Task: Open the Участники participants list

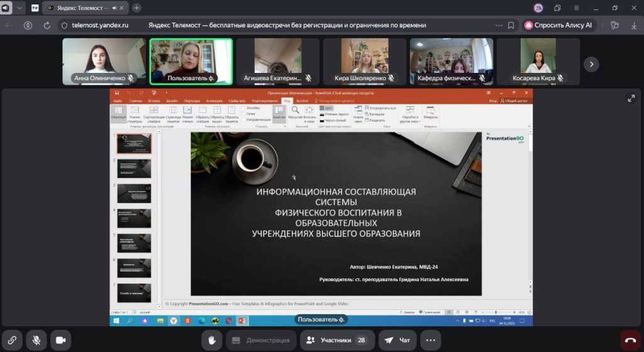Action: (337, 340)
